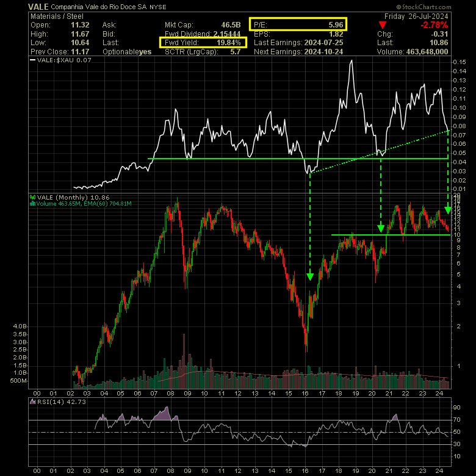The height and width of the screenshot is (476, 476).
Task: Click the volume bars icon beside Volume legend
Action: 32,204
